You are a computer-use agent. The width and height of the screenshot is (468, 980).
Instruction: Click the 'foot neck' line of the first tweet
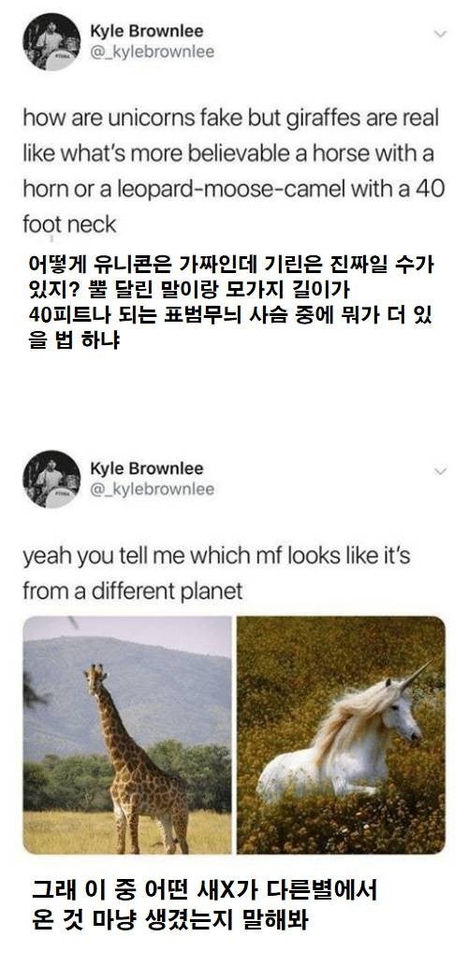coord(69,224)
